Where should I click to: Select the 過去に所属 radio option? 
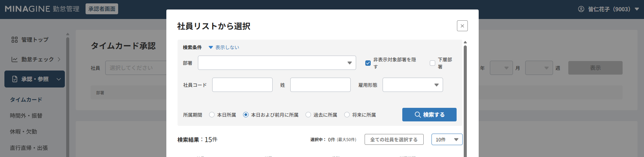click(308, 115)
